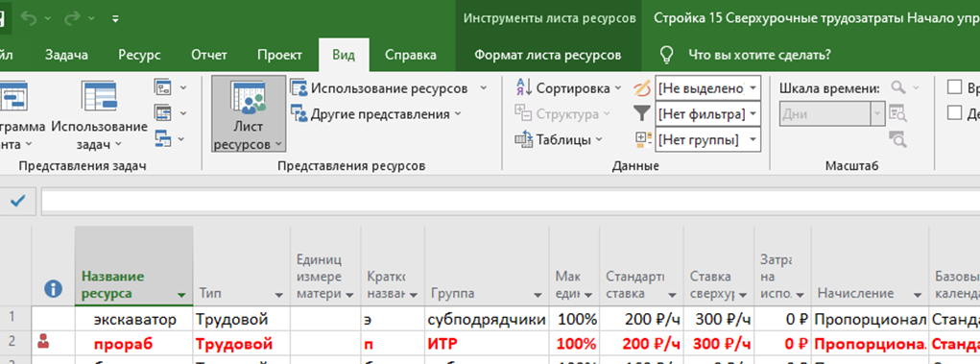Open the Ресурс ribbon tab
Screen dimensions: 980x364
click(139, 55)
